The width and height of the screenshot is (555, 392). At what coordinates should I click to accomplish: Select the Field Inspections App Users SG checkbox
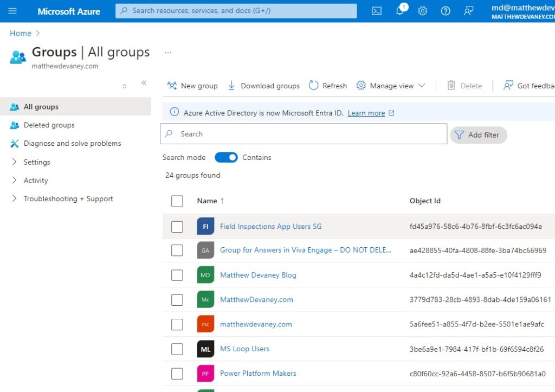click(x=177, y=227)
